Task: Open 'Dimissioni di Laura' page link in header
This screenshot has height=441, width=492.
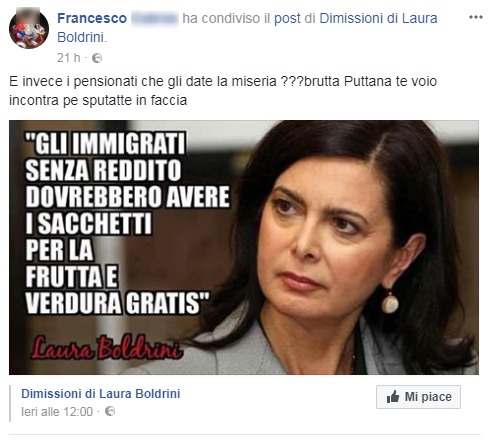Action: coord(378,18)
